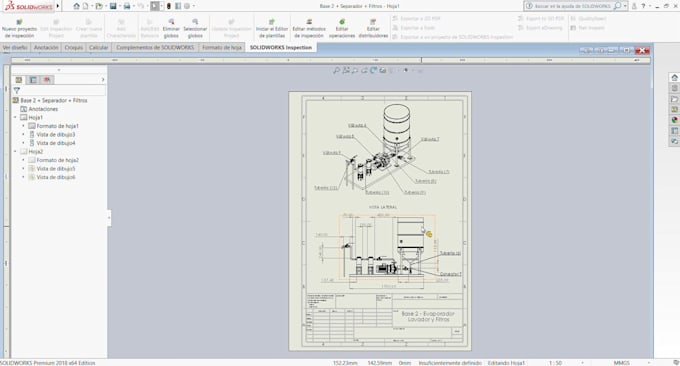The image size is (680, 366).
Task: Open the Options gear icon
Action: click(x=187, y=6)
